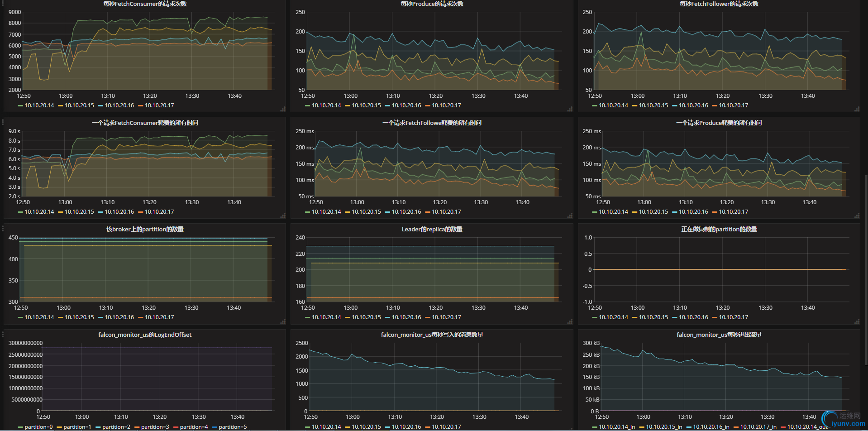Click resize handle of 每秒Produce的请求次数 panel

coord(570,109)
